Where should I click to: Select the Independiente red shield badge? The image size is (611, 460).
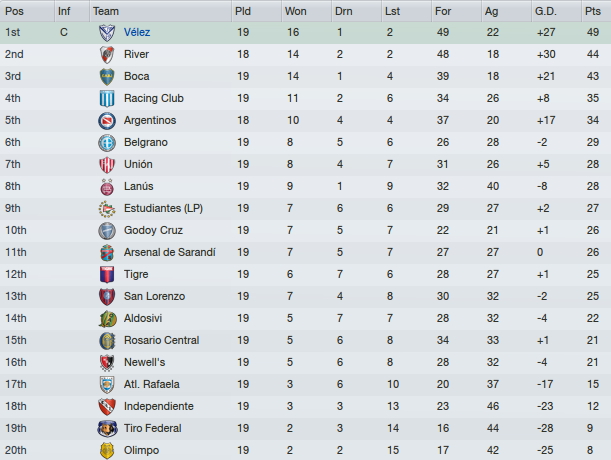click(107, 407)
